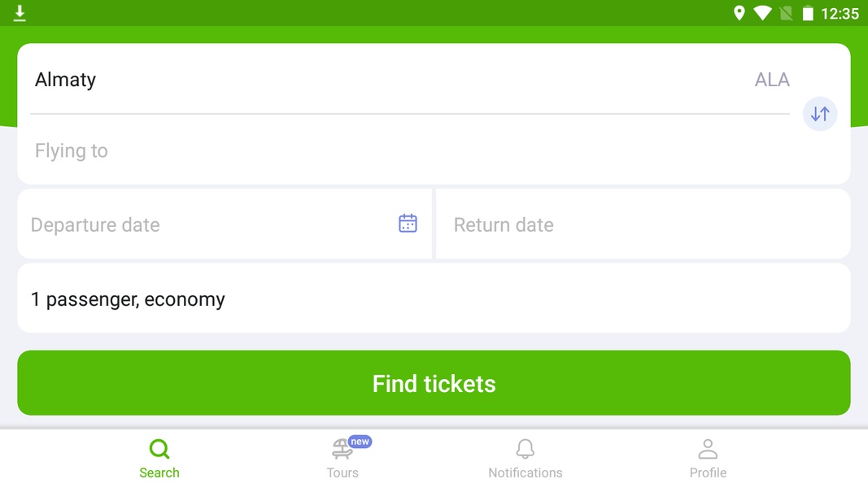The height and width of the screenshot is (488, 868).
Task: Choose a Departure date
Action: pos(225,224)
